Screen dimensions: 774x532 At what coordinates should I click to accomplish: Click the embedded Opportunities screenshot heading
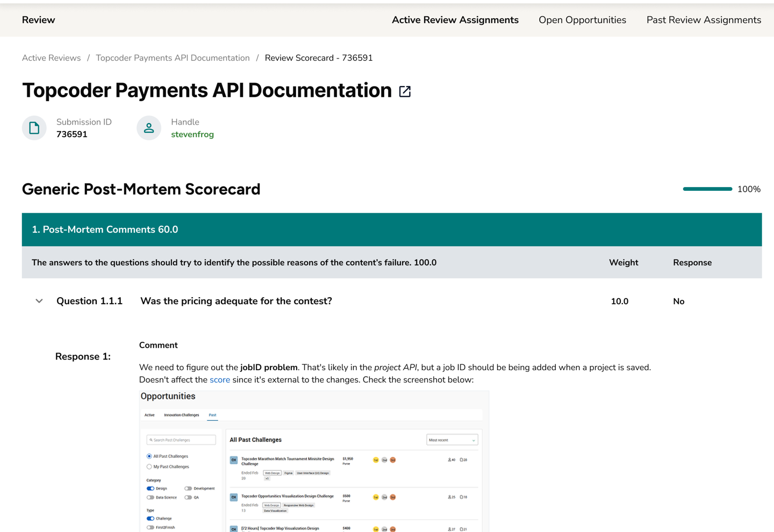[168, 396]
